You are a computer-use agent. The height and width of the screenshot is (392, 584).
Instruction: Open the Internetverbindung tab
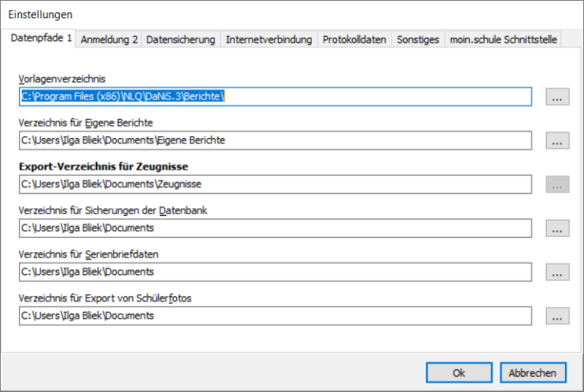[268, 40]
